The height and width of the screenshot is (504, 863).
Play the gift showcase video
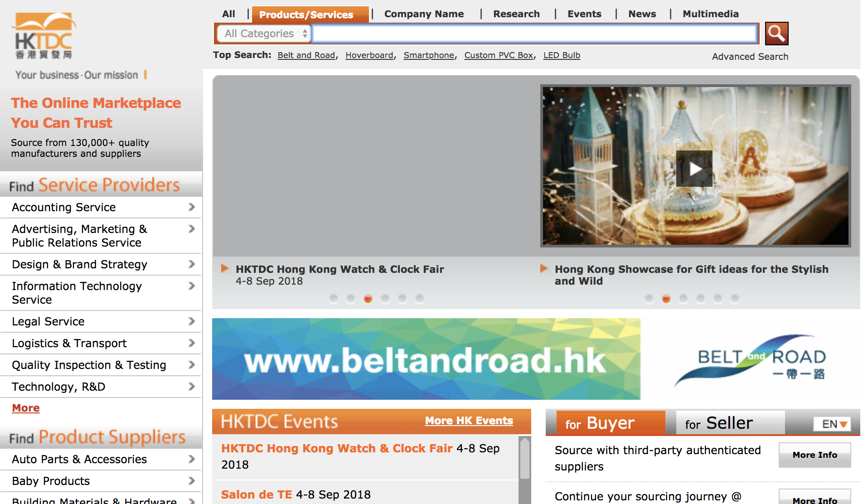[x=694, y=169]
